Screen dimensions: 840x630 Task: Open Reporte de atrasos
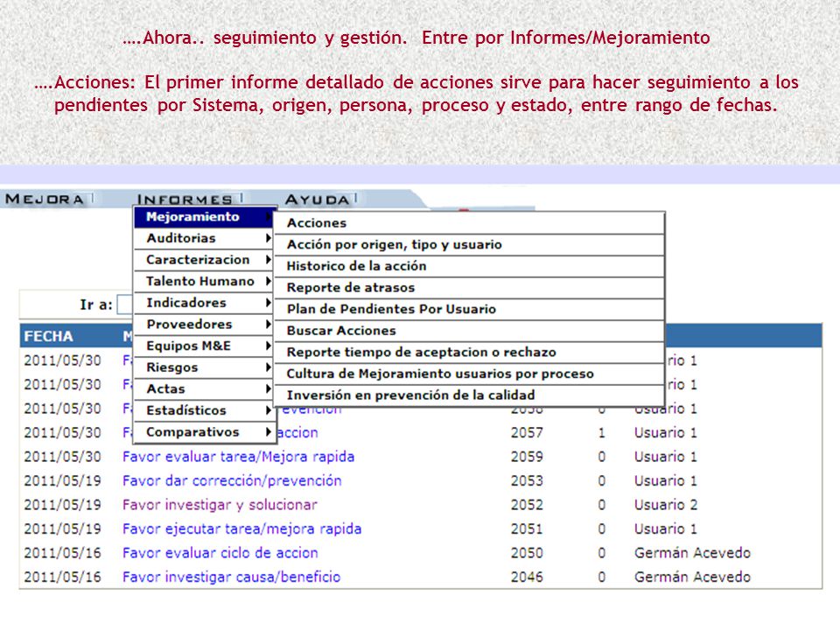pyautogui.click(x=469, y=288)
